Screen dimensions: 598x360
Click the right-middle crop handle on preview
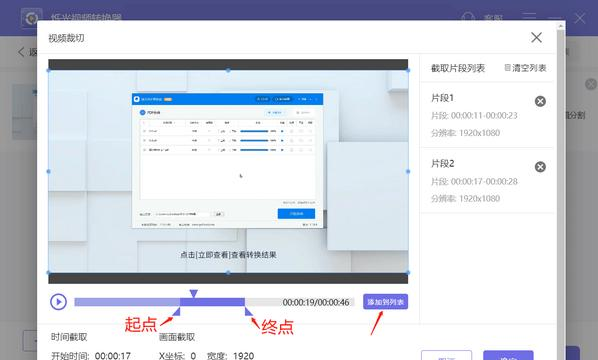(x=408, y=172)
